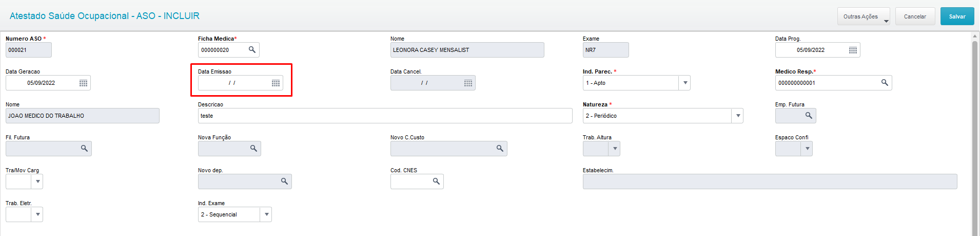Screen dimensions: 980x236
Task: Click the Estabelecim. field
Action: click(770, 181)
